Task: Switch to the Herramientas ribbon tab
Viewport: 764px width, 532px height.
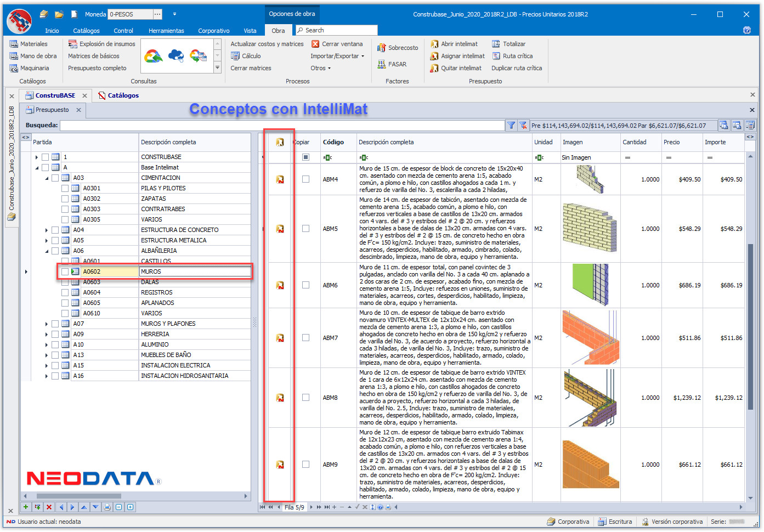Action: pos(166,31)
